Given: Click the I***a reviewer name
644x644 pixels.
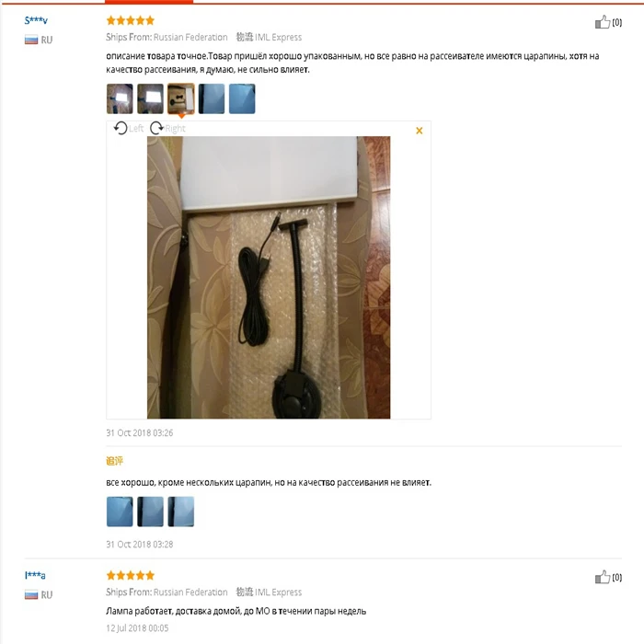Looking at the screenshot, I should pyautogui.click(x=35, y=575).
